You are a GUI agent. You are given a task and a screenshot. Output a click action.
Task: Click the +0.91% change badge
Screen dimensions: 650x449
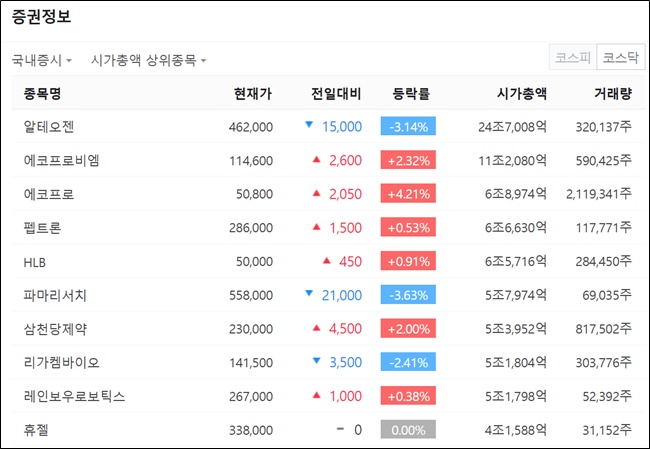(x=408, y=261)
